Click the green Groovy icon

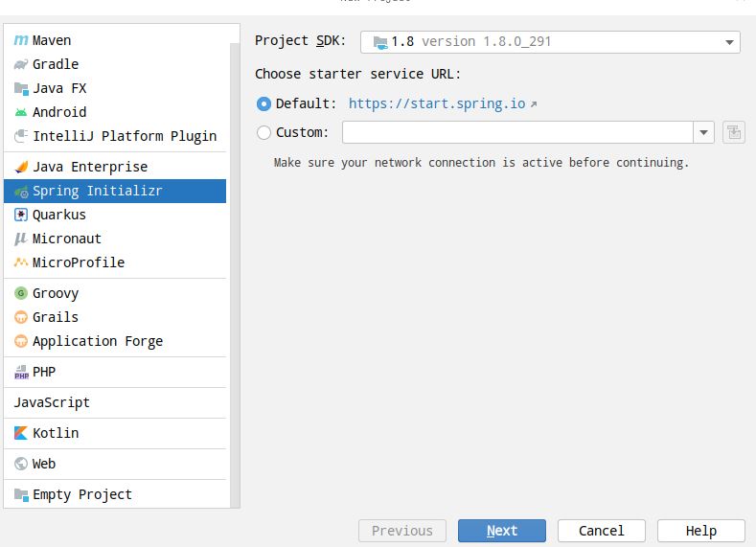click(21, 293)
